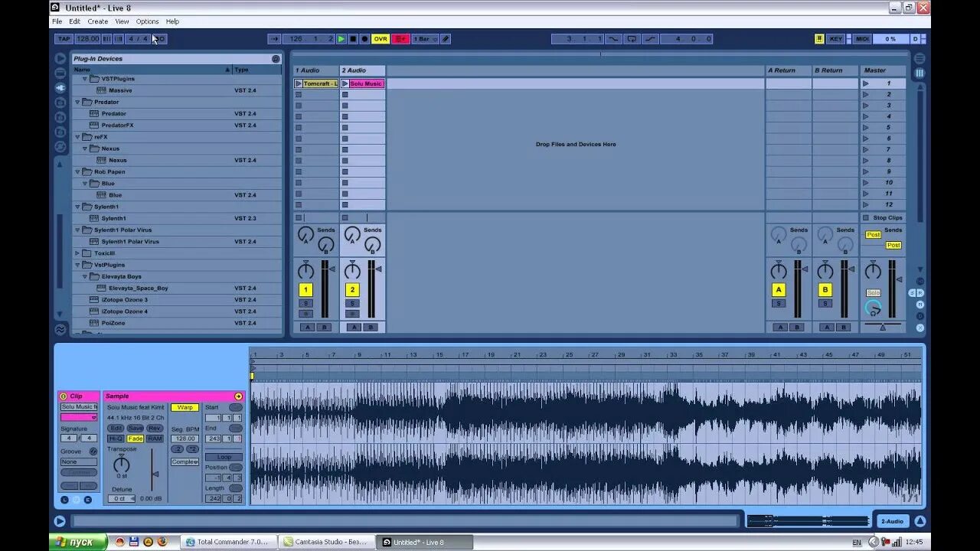The width and height of the screenshot is (980, 551).
Task: Collapse the Sylenth1 Polar Virus folder
Action: [x=77, y=230]
